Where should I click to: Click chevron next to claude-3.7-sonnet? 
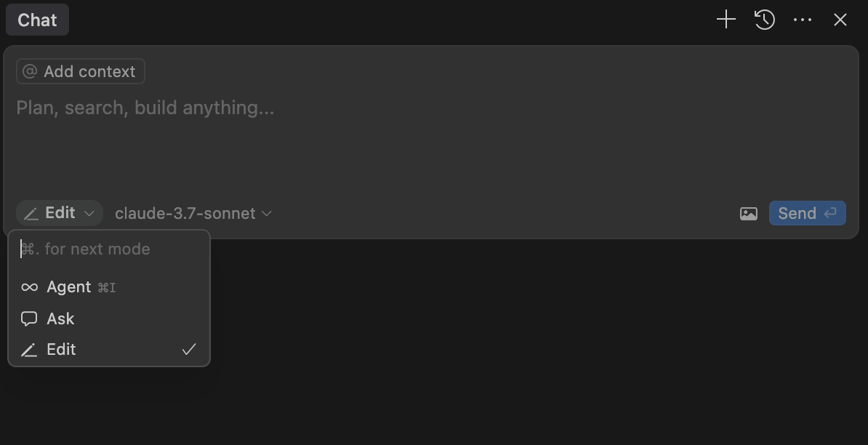(266, 213)
